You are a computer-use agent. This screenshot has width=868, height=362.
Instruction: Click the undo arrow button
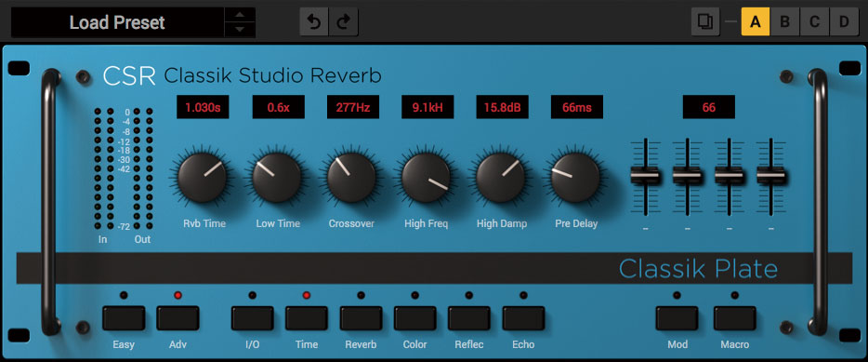(x=314, y=22)
